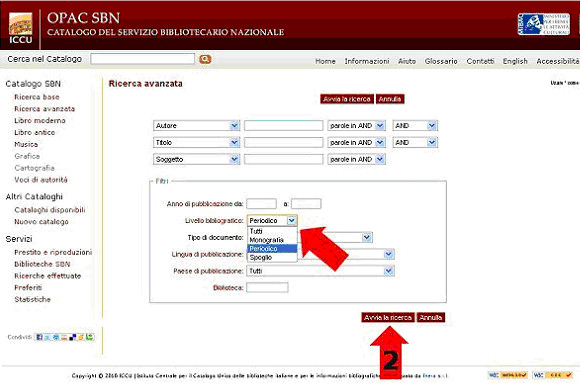Open the AND operator dropdown on Autore row
Screen dimensions: 580x383
pos(415,125)
